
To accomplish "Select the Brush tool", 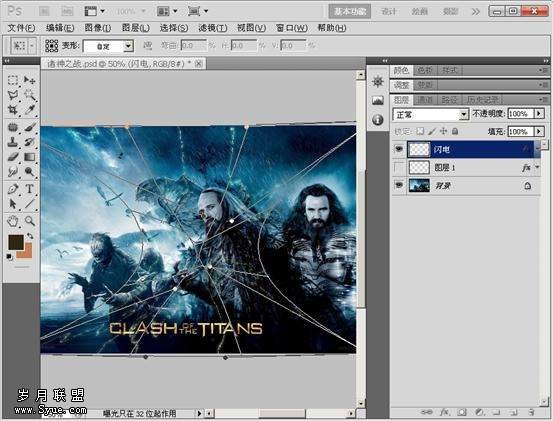I will click(x=30, y=127).
